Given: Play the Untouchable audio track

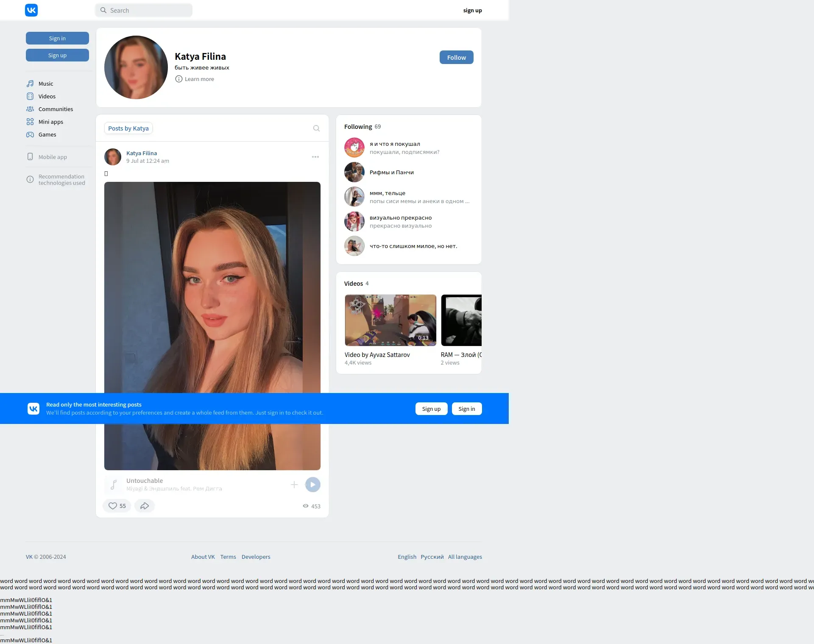Looking at the screenshot, I should (313, 485).
